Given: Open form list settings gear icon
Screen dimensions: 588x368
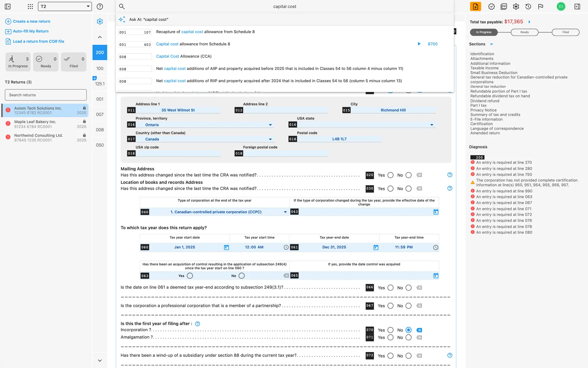Looking at the screenshot, I should click(100, 21).
